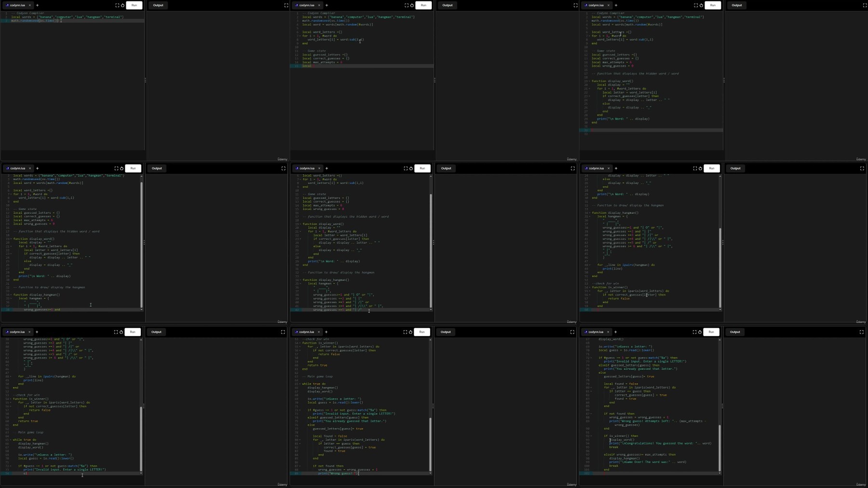Expand Output pane beside panel ending 'wrong_guesses>=1 and'
Image resolution: width=868 pixels, height=488 pixels.
[283, 168]
